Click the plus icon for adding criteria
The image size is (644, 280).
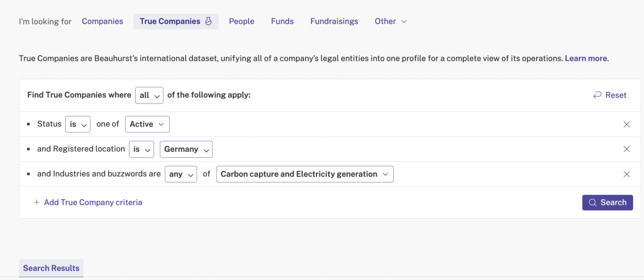[x=37, y=202]
